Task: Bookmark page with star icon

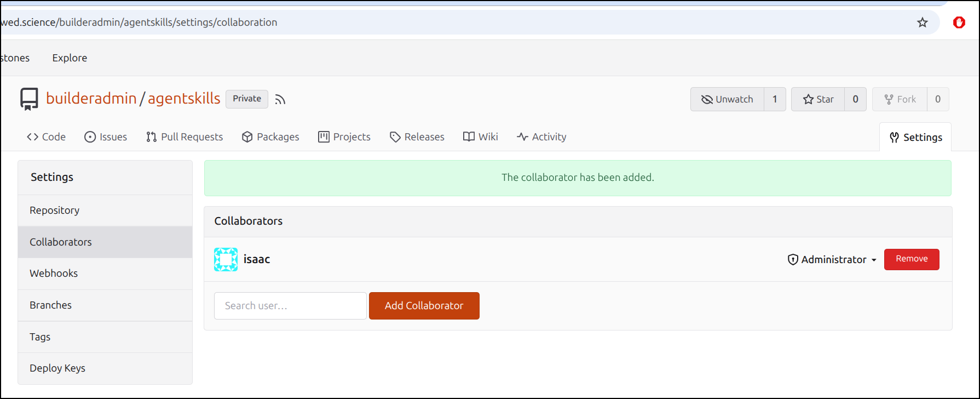Action: [x=923, y=22]
